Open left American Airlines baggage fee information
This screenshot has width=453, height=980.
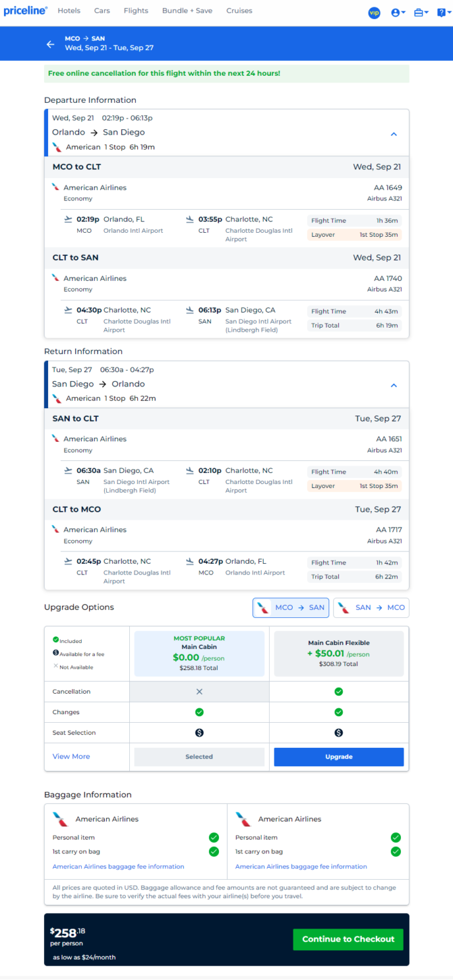tap(118, 866)
